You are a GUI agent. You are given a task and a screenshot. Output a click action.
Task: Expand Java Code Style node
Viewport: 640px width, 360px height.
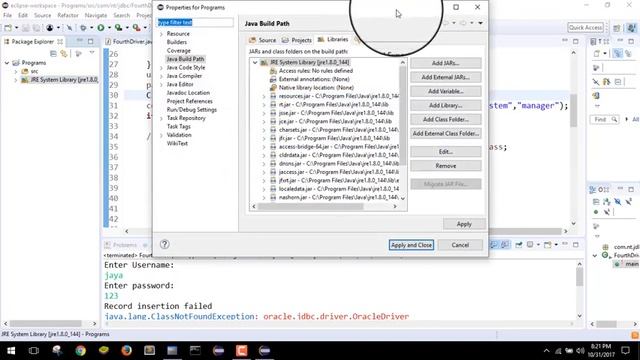pos(162,68)
